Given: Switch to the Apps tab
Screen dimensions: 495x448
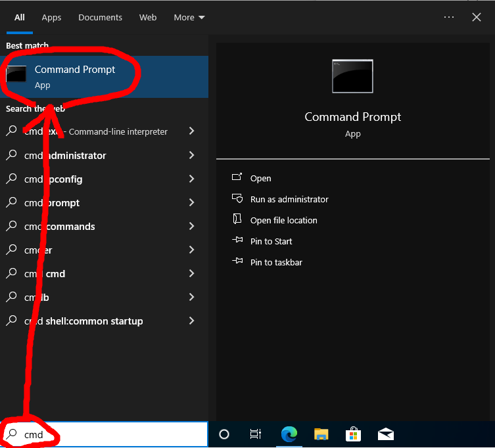Looking at the screenshot, I should point(51,17).
